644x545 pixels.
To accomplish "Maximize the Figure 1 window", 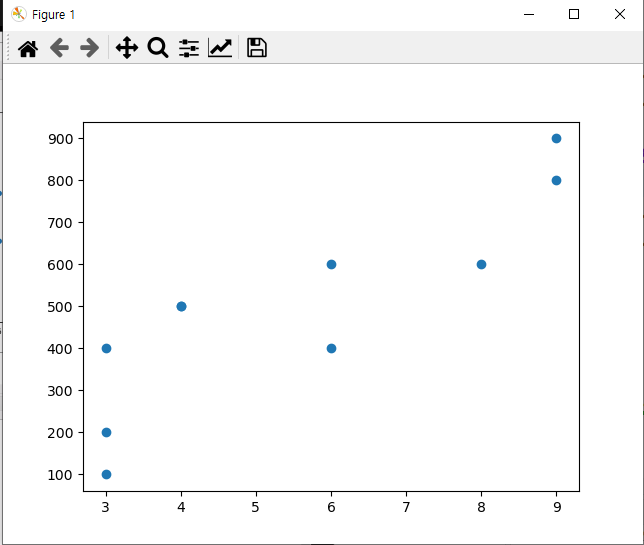I will (574, 14).
